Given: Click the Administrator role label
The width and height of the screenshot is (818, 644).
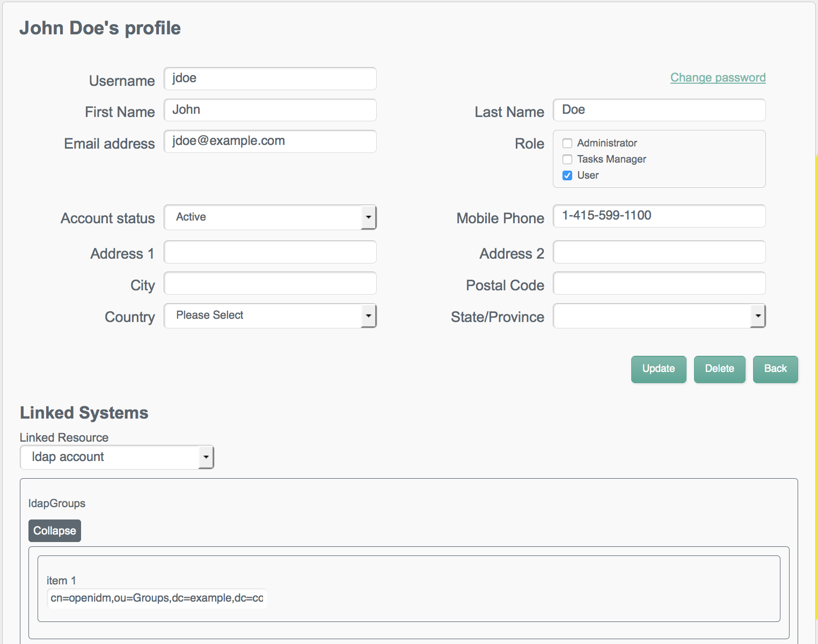Looking at the screenshot, I should click(607, 143).
